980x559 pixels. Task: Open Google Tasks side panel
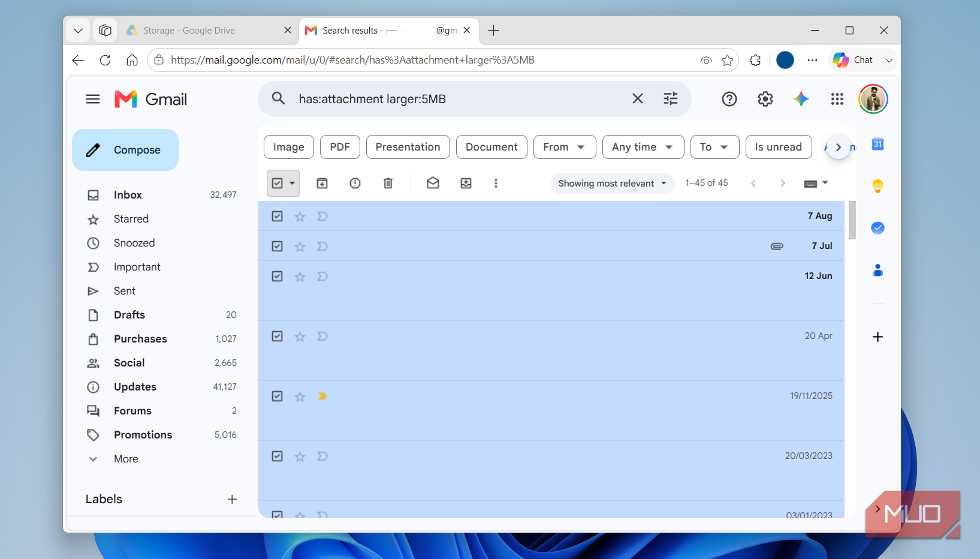(878, 228)
